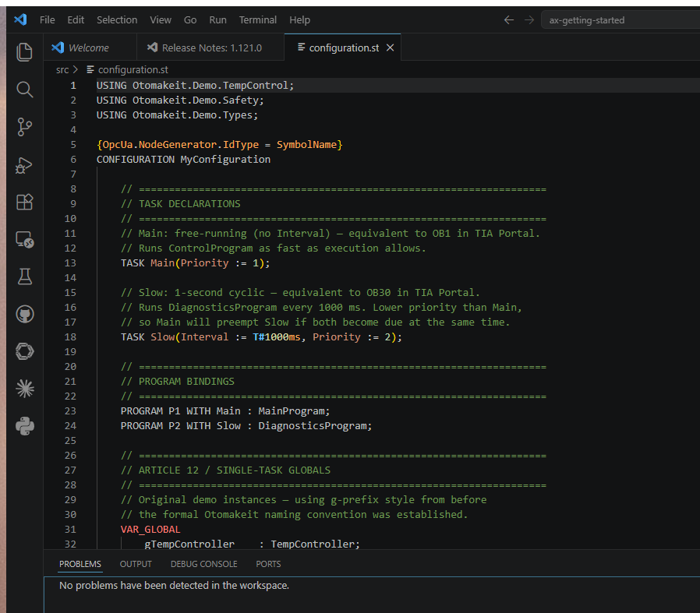Open the Run and Debug view

[24, 164]
